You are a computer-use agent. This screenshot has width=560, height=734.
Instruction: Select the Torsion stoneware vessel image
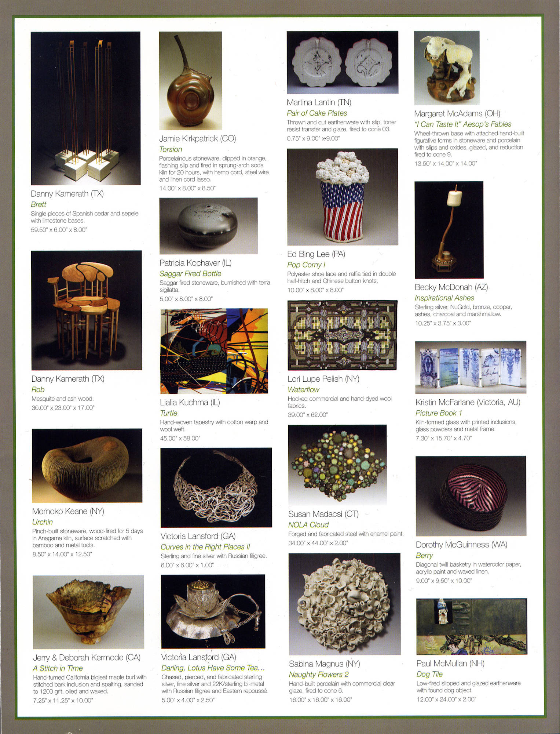[x=190, y=81]
